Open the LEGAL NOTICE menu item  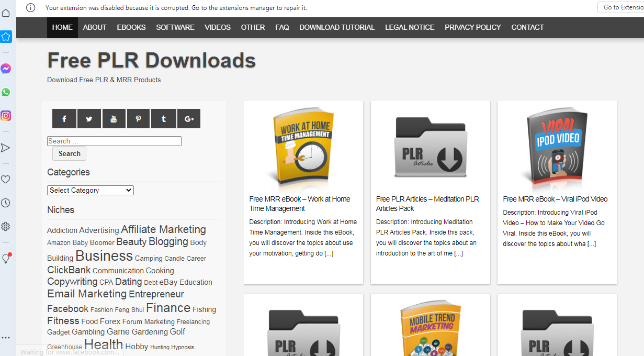pyautogui.click(x=410, y=27)
